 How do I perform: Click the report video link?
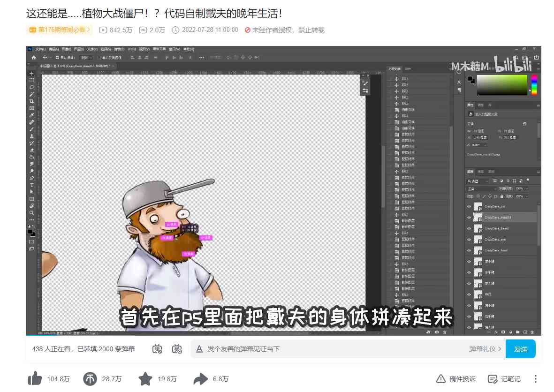[456, 379]
